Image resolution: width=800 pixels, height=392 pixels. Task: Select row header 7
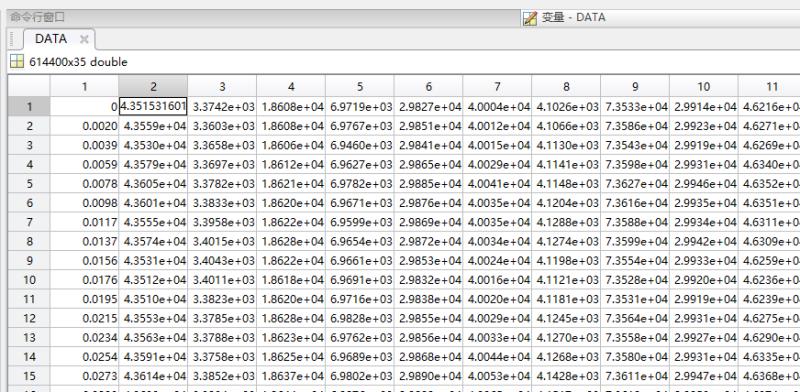(29, 222)
